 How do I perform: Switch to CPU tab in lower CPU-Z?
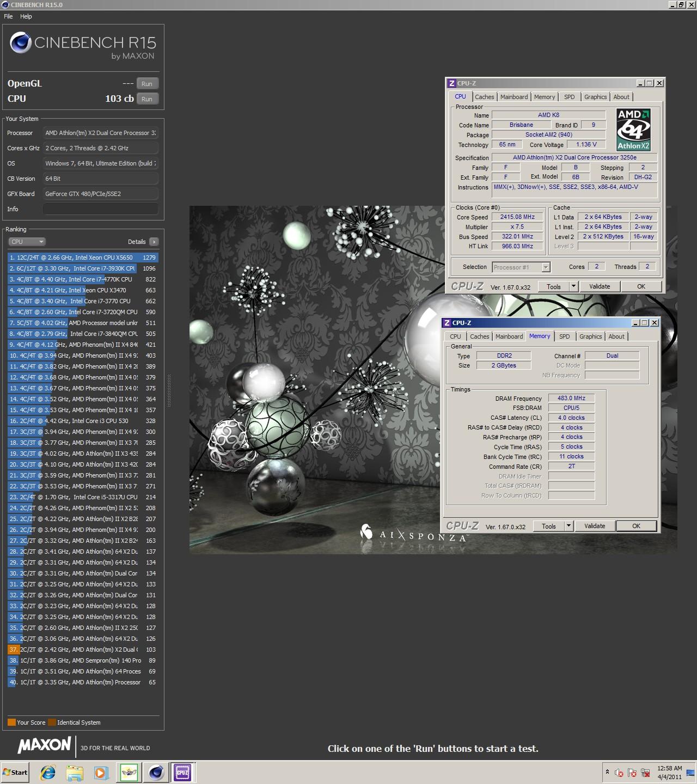pyautogui.click(x=456, y=336)
